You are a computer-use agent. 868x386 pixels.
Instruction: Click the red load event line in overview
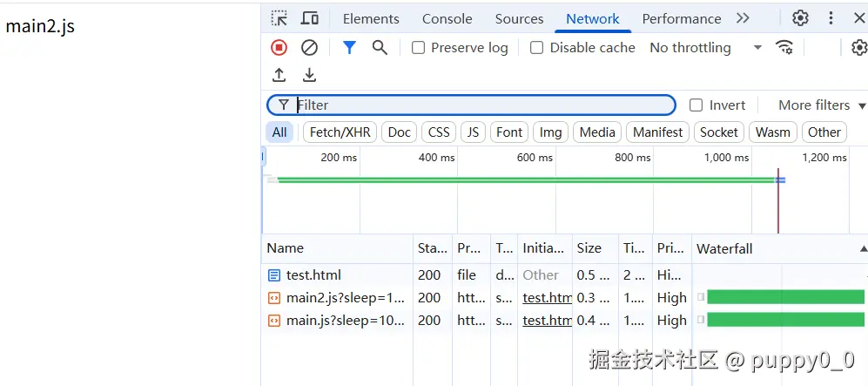[777, 201]
